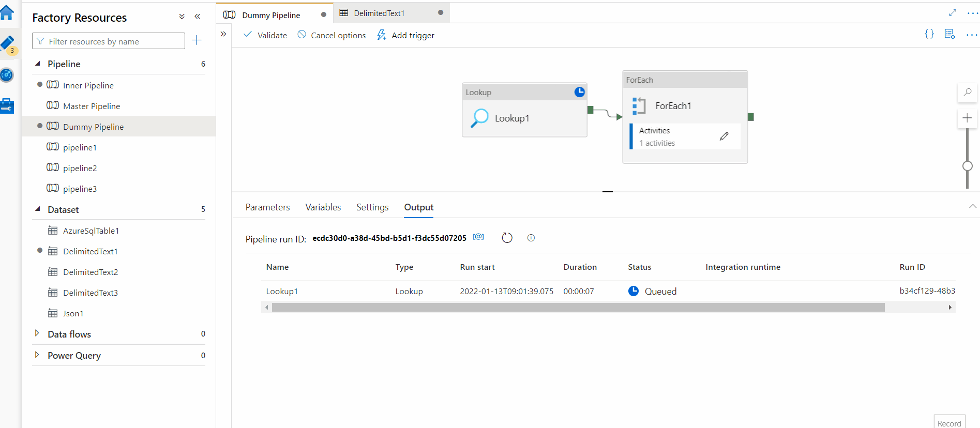The height and width of the screenshot is (428, 980).
Task: Select the ForEach1 activity node
Action: tap(685, 117)
